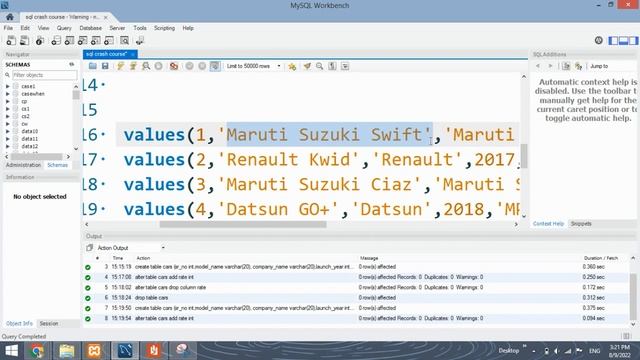Open the preferences gear icon at top right
640x360 pixels.
[598, 40]
